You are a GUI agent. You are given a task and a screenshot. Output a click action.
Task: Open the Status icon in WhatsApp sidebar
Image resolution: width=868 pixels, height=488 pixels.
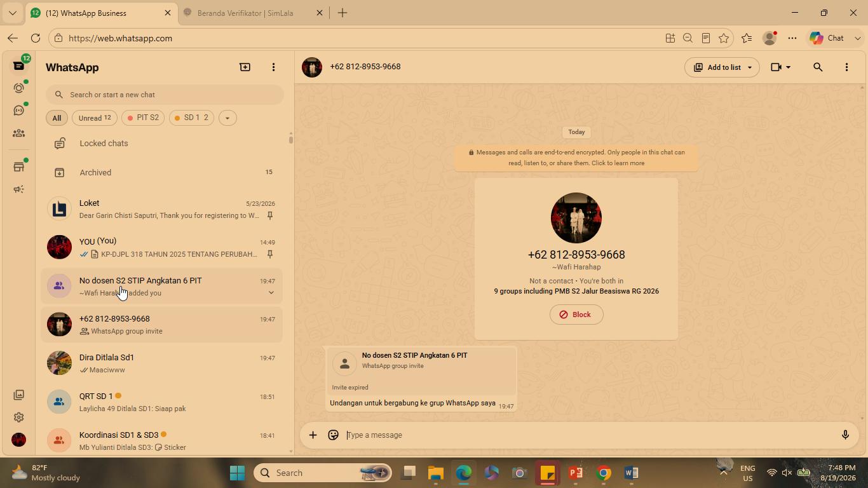point(18,88)
